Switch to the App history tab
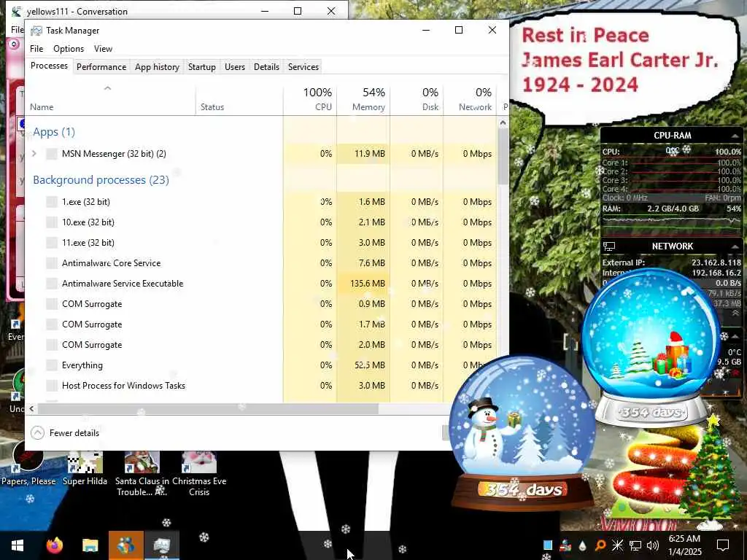This screenshot has height=560, width=747. (x=157, y=66)
